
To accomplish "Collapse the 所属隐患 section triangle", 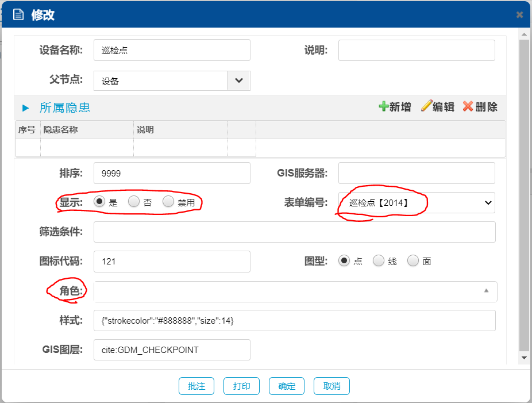I will (25, 108).
